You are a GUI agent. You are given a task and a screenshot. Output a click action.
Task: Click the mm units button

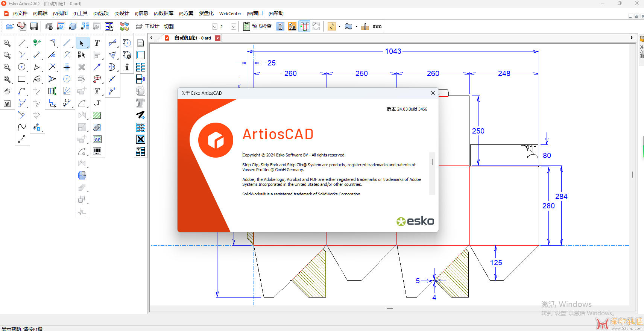coord(377,26)
